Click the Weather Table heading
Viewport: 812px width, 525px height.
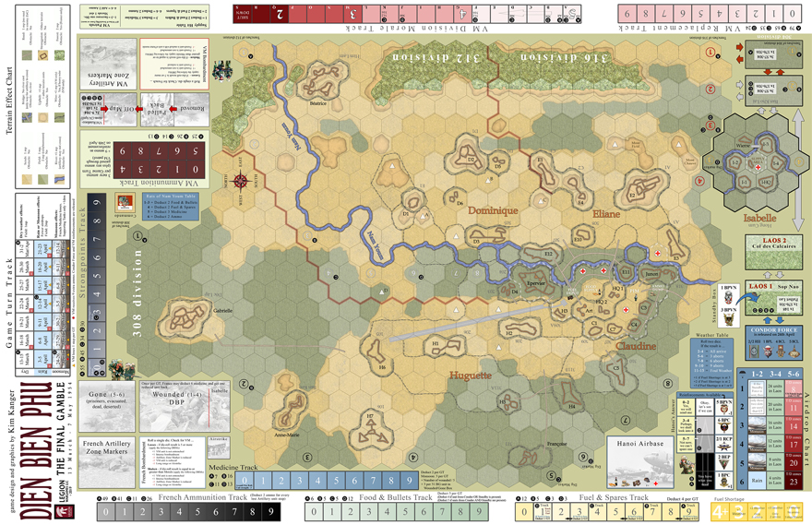(x=711, y=335)
